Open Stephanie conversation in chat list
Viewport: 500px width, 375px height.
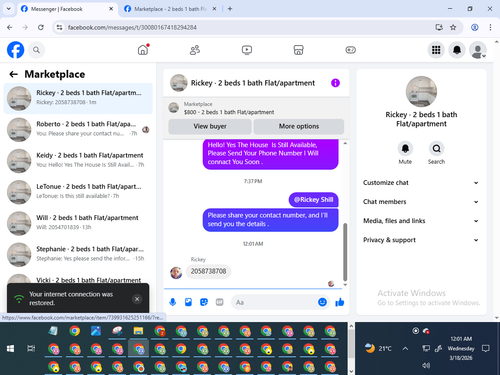coord(78,255)
